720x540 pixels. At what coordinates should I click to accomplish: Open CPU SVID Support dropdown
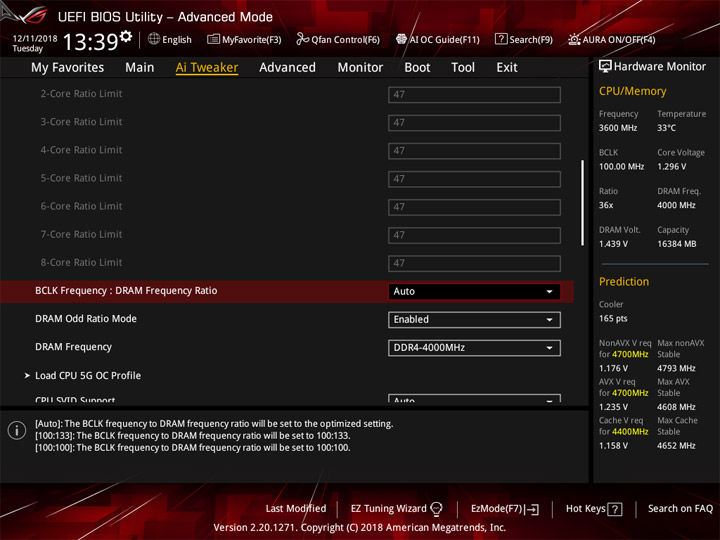tap(474, 399)
